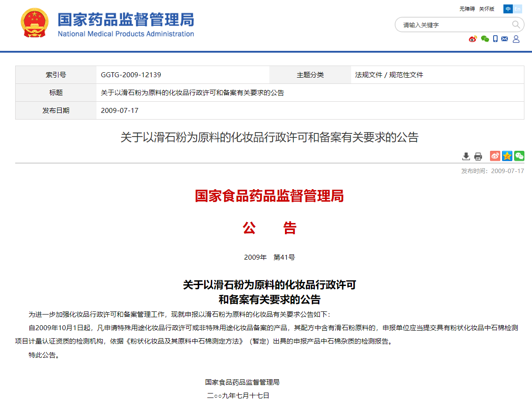This screenshot has height=406, width=532.
Task: Share article to Weibo via red icon
Action: pyautogui.click(x=495, y=156)
